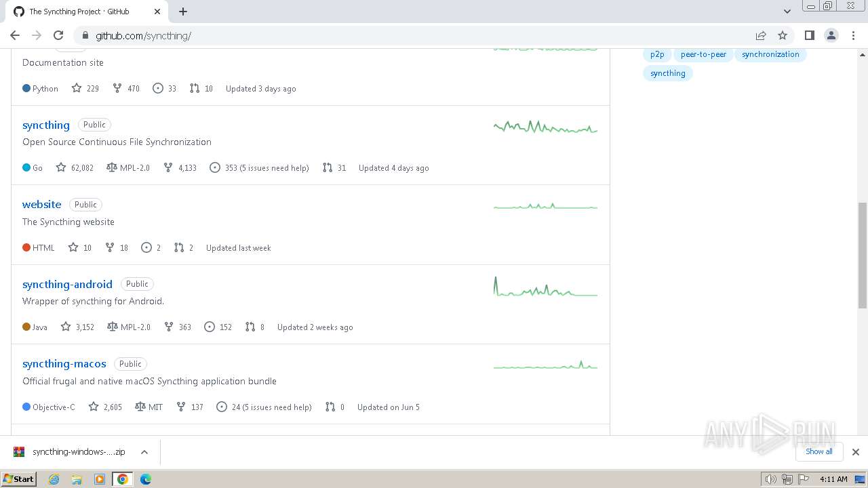View stargazers of website repo (10)
Image resolution: width=868 pixels, height=488 pixels.
pos(80,248)
